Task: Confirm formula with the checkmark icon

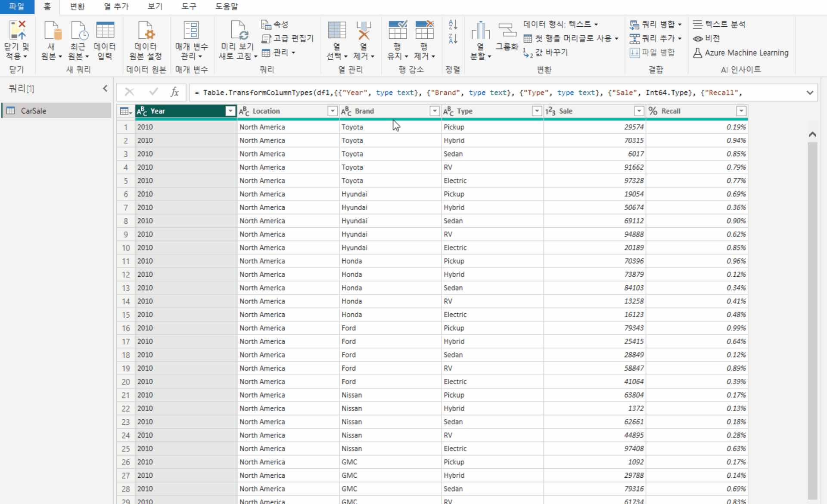Action: coord(153,92)
